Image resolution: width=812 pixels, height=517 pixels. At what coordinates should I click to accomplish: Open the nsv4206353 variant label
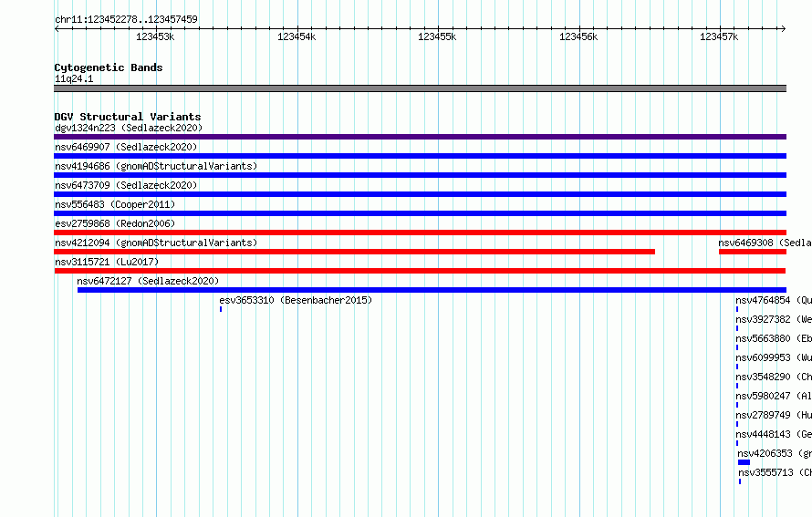coord(775,453)
